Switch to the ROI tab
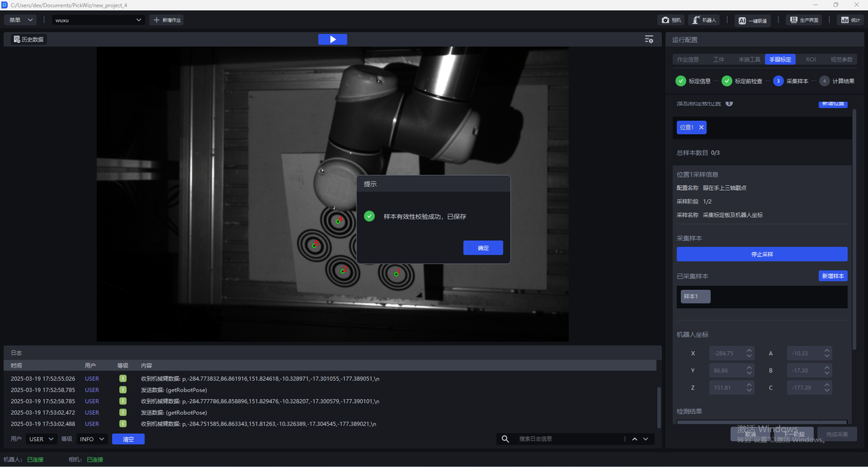The width and height of the screenshot is (868, 467). coord(810,60)
